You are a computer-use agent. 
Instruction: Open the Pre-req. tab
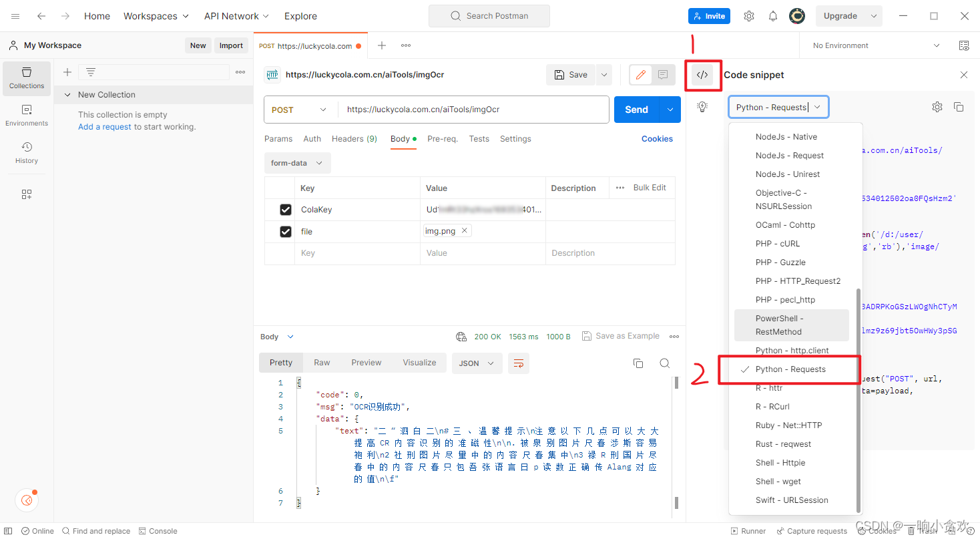pyautogui.click(x=443, y=139)
